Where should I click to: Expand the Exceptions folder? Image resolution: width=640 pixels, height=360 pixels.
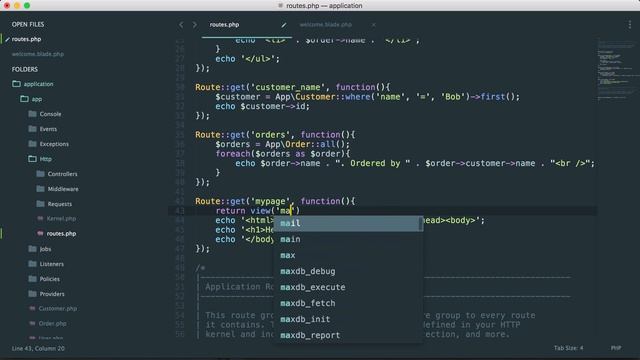[x=54, y=144]
